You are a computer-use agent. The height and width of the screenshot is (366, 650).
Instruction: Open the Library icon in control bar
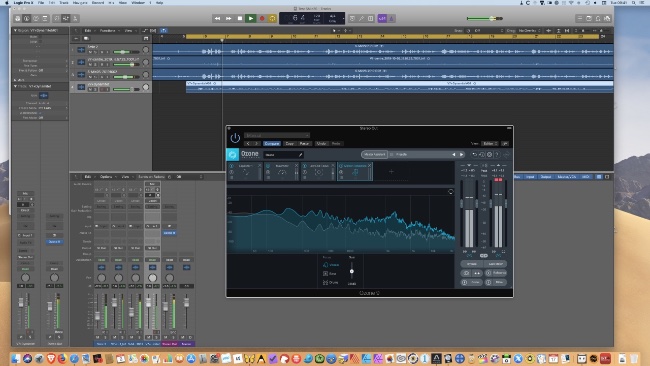click(x=17, y=18)
